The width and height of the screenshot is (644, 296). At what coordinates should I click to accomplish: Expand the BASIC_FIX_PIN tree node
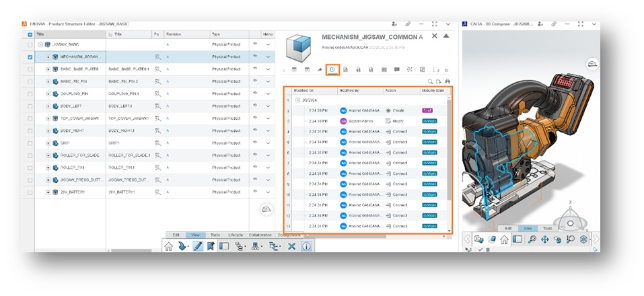pos(48,81)
